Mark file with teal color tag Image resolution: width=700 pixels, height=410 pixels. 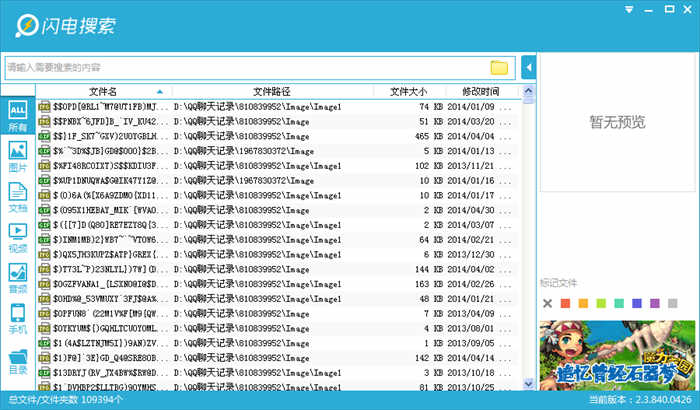[619, 304]
